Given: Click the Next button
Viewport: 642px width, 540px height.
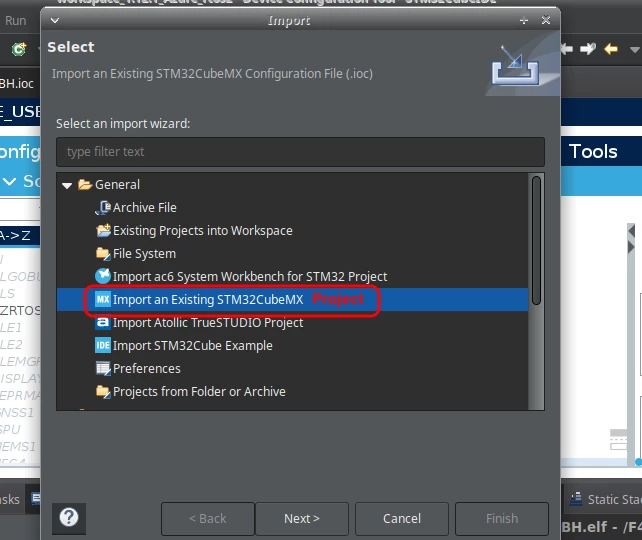Looking at the screenshot, I should 302,519.
